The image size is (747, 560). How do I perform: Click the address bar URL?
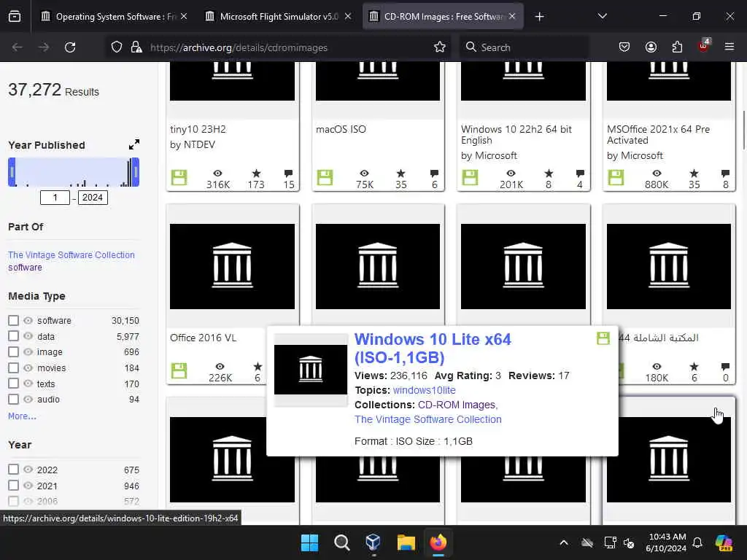(x=239, y=47)
